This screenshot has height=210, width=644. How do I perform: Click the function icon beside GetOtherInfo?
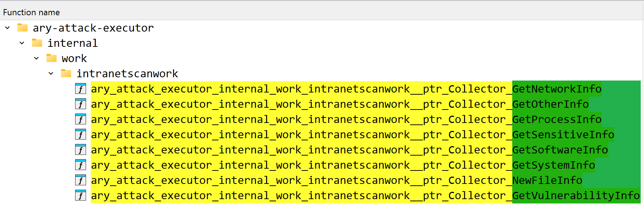tap(80, 104)
